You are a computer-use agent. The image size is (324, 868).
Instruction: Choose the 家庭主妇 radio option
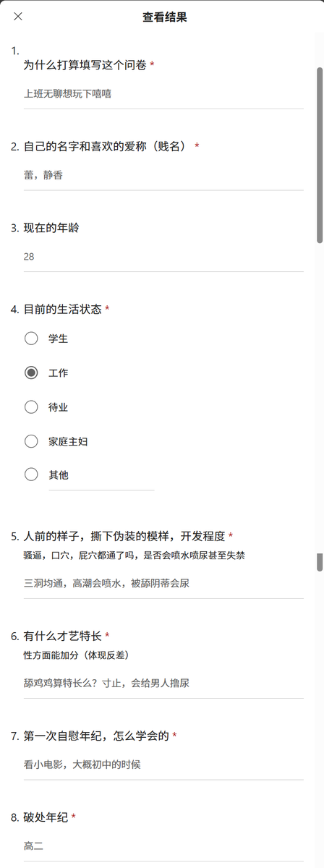pyautogui.click(x=31, y=441)
